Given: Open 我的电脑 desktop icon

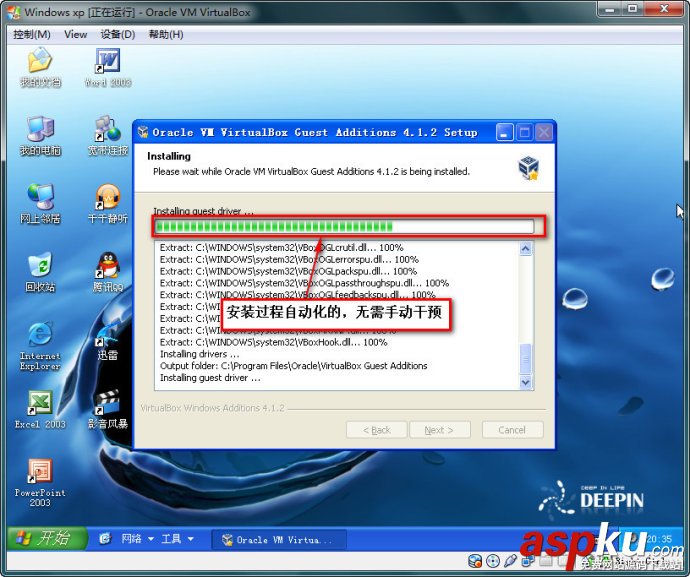Looking at the screenshot, I should (40, 136).
